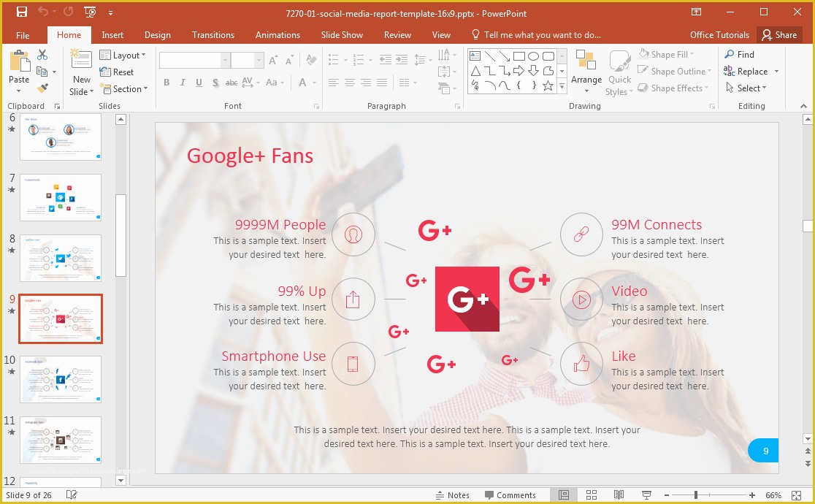Click the Find button

739,54
